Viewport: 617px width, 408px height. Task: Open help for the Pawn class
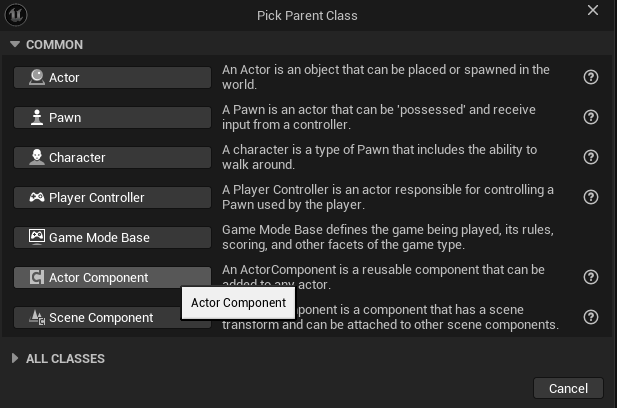[x=590, y=117]
